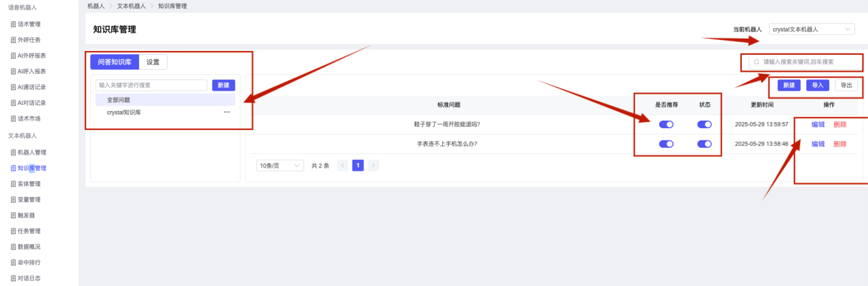
Task: Switch to the 设置 tab
Action: 153,62
